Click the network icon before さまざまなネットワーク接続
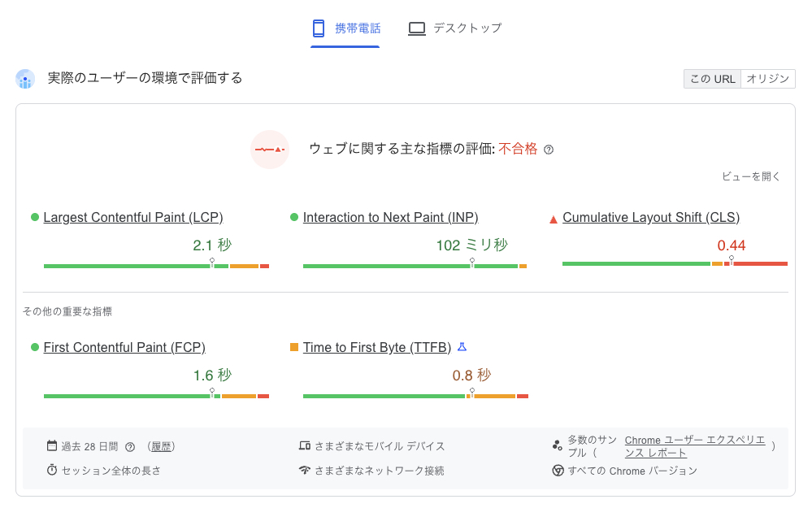Viewport: 812px width, 508px height. (x=304, y=470)
